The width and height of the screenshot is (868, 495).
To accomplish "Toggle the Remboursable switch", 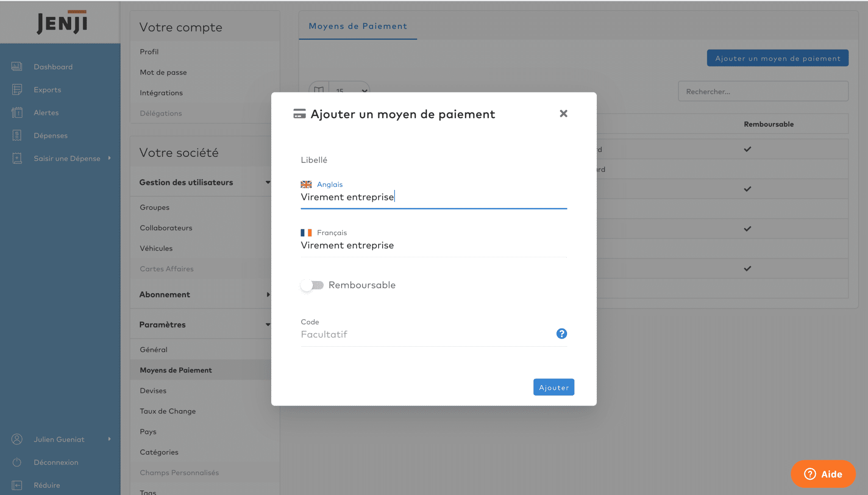I will tap(313, 285).
